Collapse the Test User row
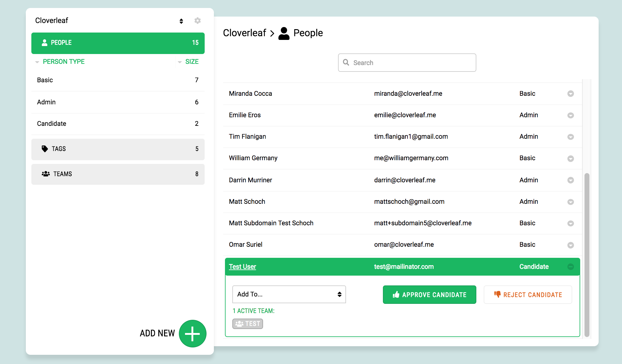622x364 pixels. 571,267
